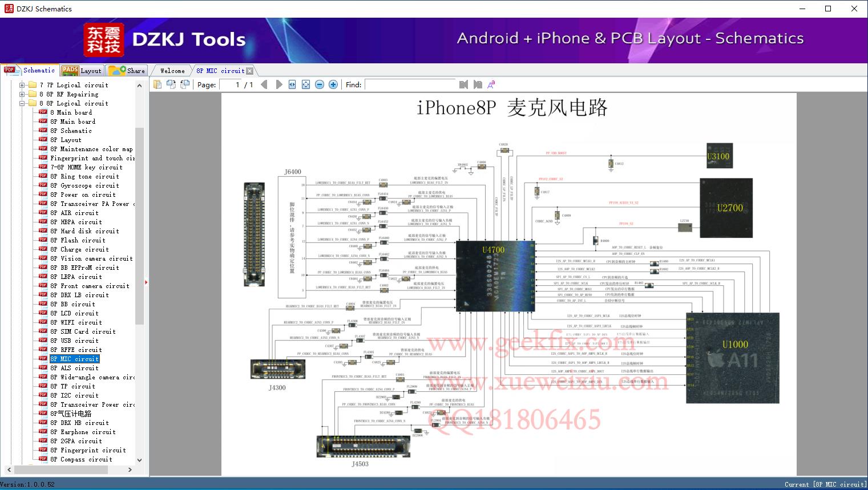This screenshot has width=868, height=490.
Task: Switch to the Layout tab
Action: [x=82, y=71]
